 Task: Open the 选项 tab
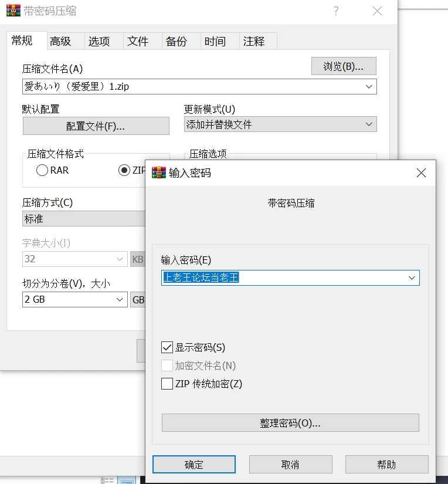(x=104, y=41)
